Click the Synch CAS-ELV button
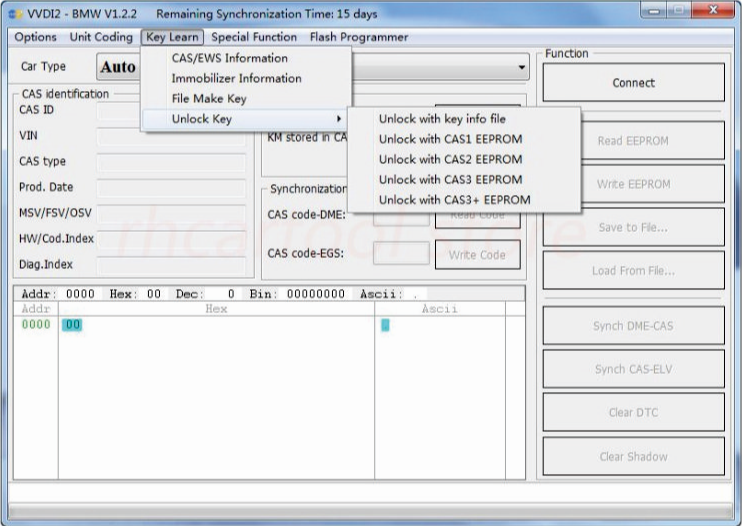Viewport: 742px width, 526px height. 633,369
